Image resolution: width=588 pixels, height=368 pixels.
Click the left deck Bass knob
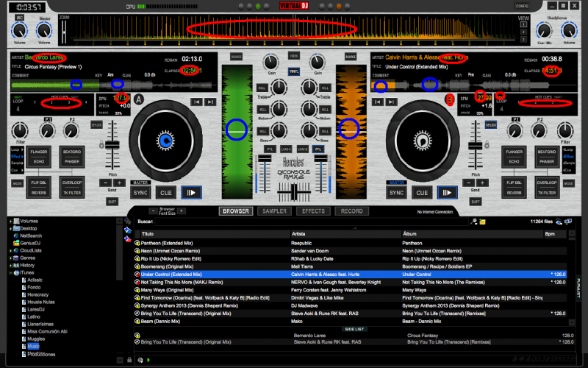279,130
